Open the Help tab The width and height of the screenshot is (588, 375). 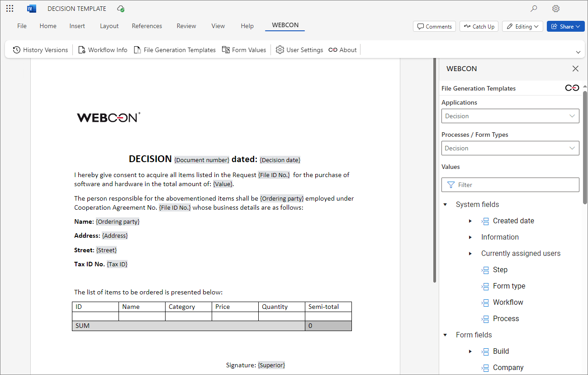[x=247, y=26]
